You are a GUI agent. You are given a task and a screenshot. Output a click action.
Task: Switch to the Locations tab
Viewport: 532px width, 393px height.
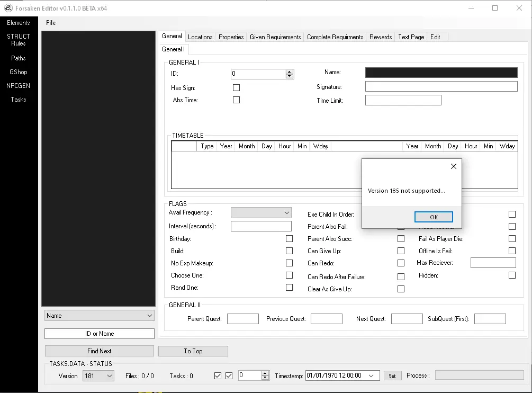pyautogui.click(x=200, y=37)
